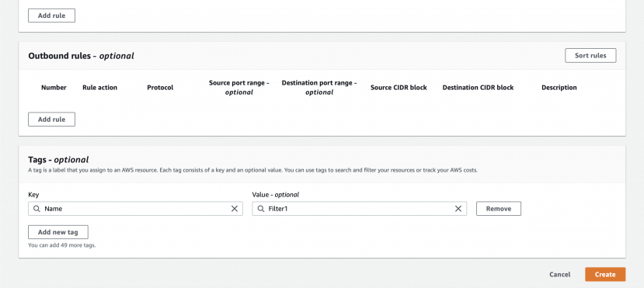Screen dimensions: 644x288
Task: Click the Value - optional label
Action: (276, 195)
